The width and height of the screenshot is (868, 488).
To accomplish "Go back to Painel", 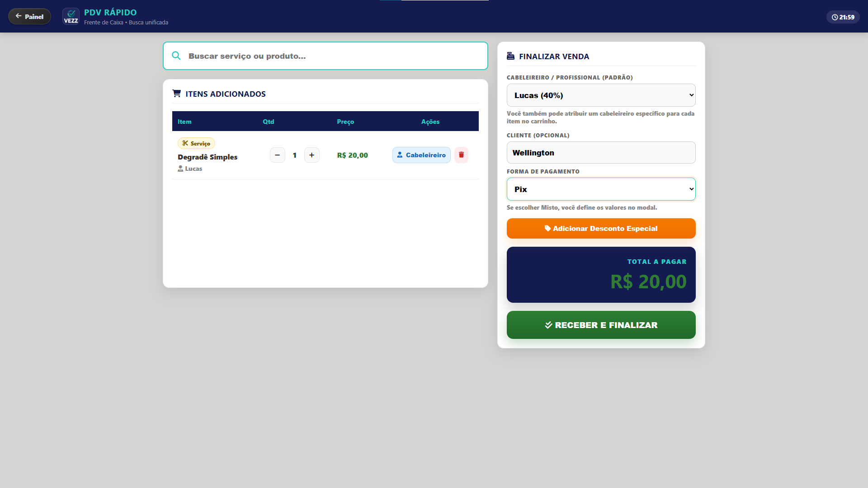I will (30, 16).
